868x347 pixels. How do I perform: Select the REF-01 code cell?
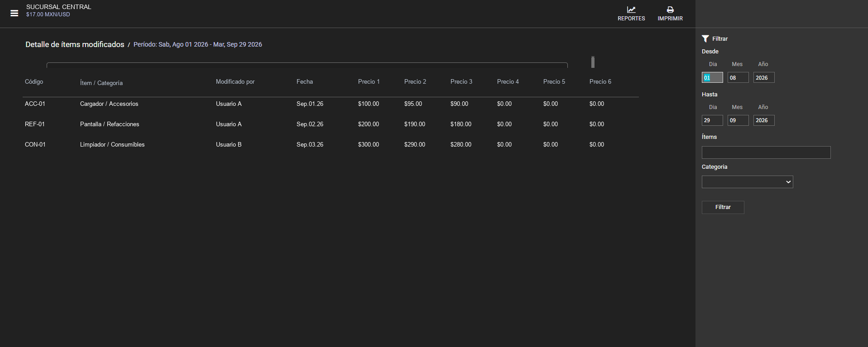(35, 124)
